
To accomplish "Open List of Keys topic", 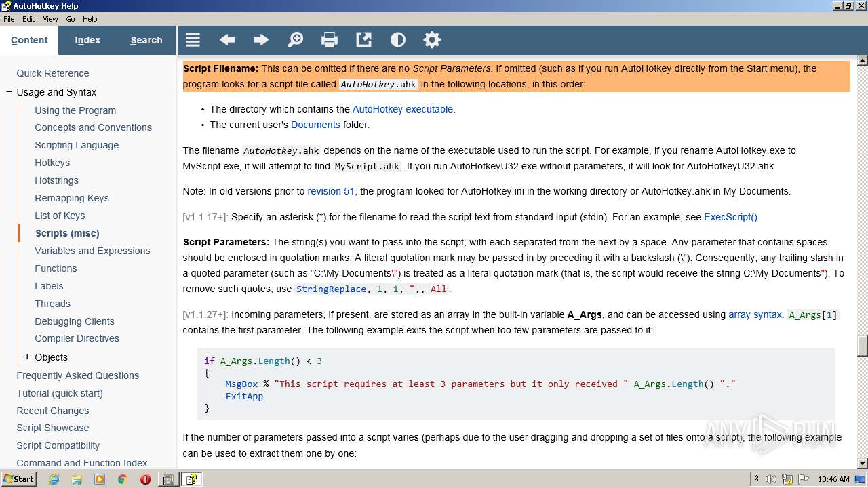I will coord(60,216).
